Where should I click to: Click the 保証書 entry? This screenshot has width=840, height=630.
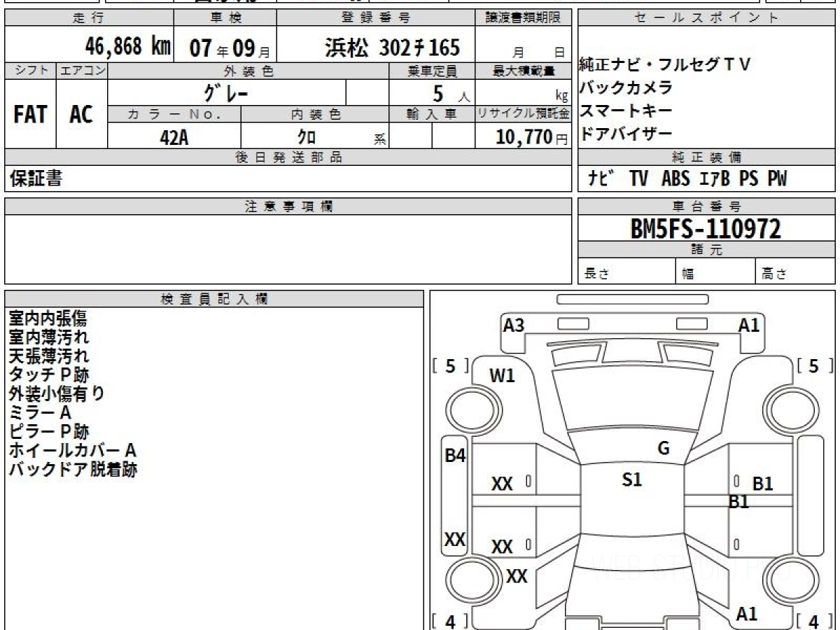coord(36,178)
